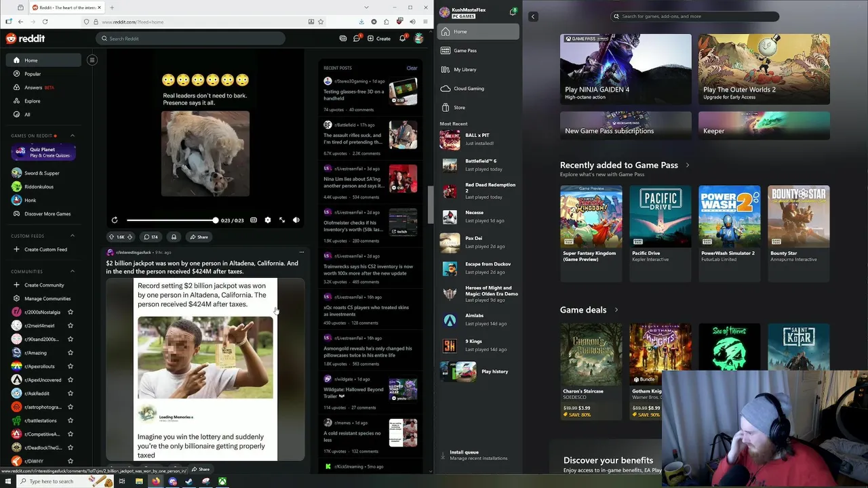Open Battlefield 6 in Most Recent
This screenshot has width=868, height=488.
pyautogui.click(x=479, y=165)
